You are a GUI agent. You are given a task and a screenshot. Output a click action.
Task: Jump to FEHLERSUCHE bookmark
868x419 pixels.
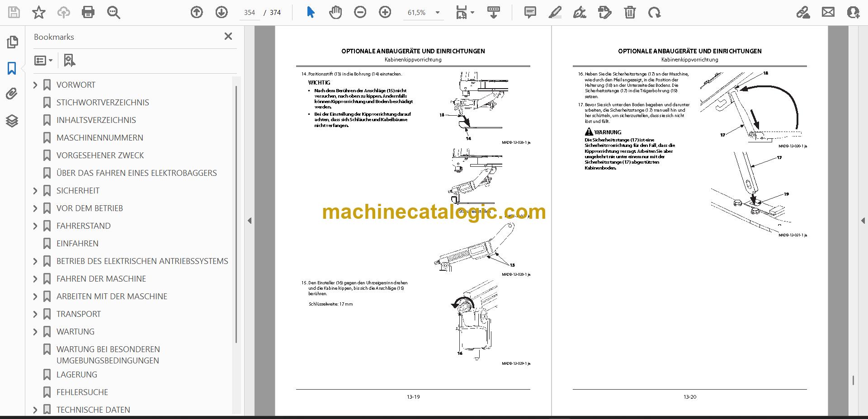click(82, 392)
